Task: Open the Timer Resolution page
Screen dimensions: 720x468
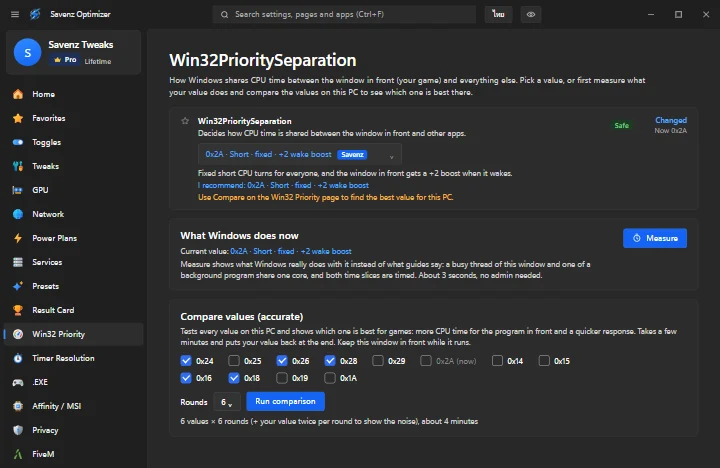Action: pos(74,358)
